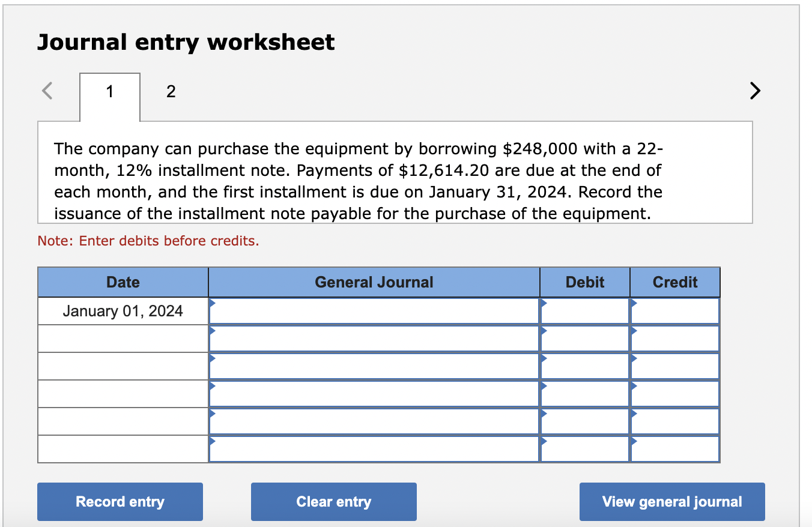Click the right navigation arrow
The height and width of the screenshot is (527, 812).
pos(754,91)
